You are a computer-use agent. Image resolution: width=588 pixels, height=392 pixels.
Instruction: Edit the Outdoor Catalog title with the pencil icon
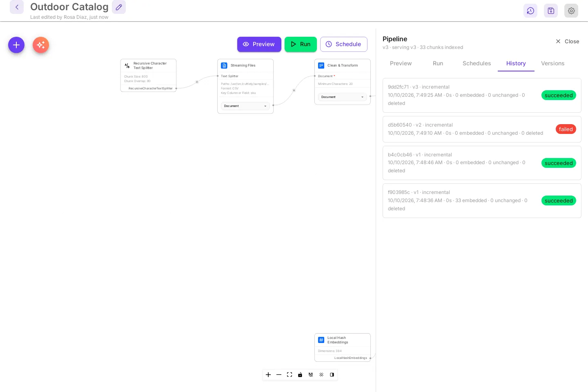(x=119, y=7)
